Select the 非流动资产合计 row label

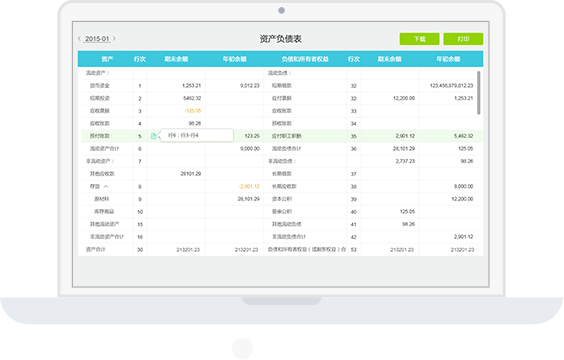tap(107, 237)
